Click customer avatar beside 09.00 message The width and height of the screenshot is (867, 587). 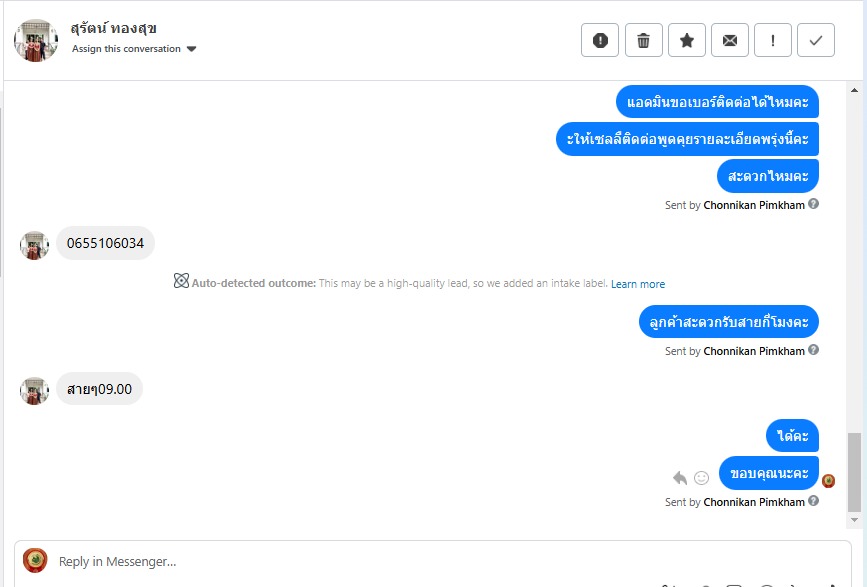tap(35, 390)
